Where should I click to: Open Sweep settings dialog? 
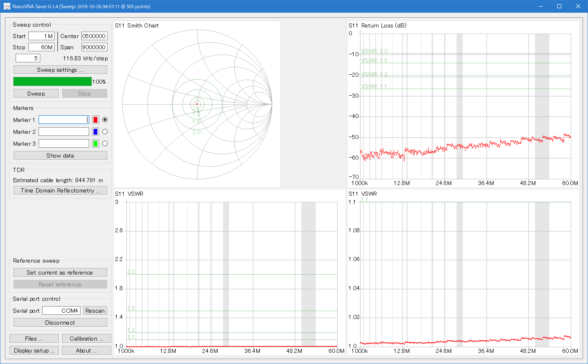coord(60,70)
